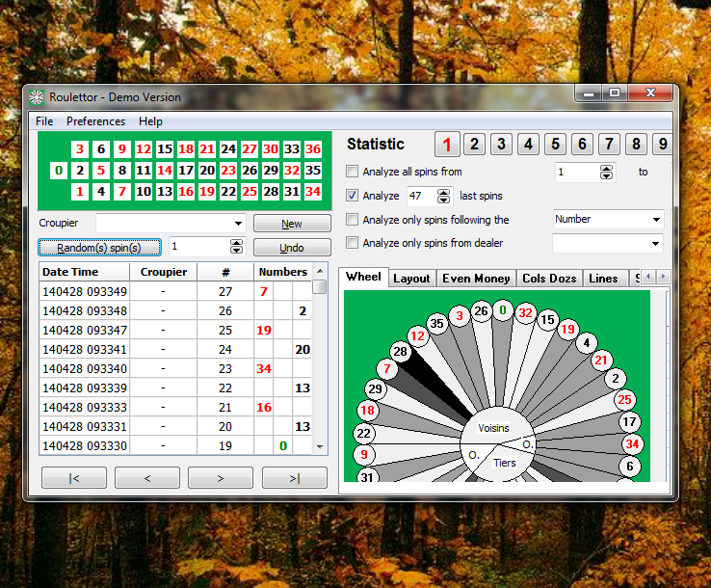Click number 8 on the betting grid

pyautogui.click(x=122, y=171)
